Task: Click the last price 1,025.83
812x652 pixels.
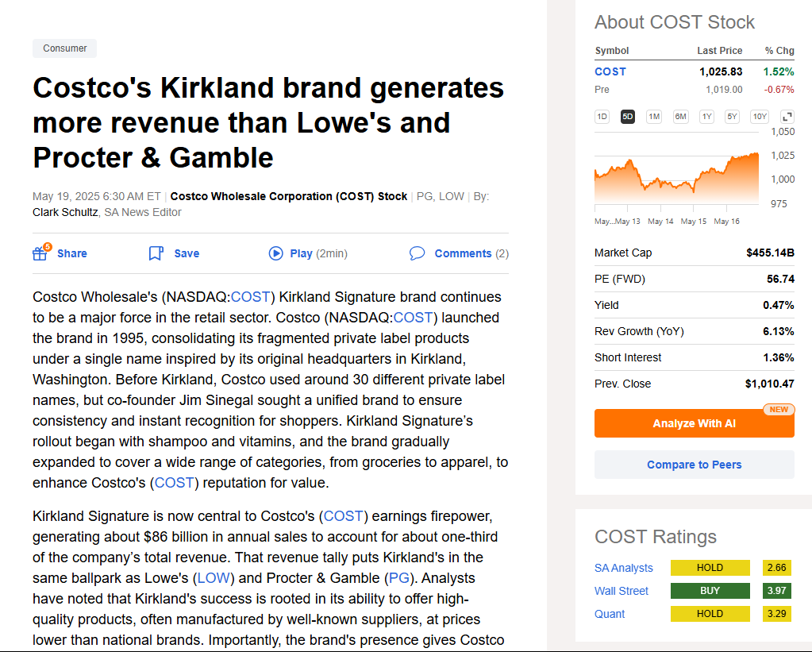Action: coord(721,71)
